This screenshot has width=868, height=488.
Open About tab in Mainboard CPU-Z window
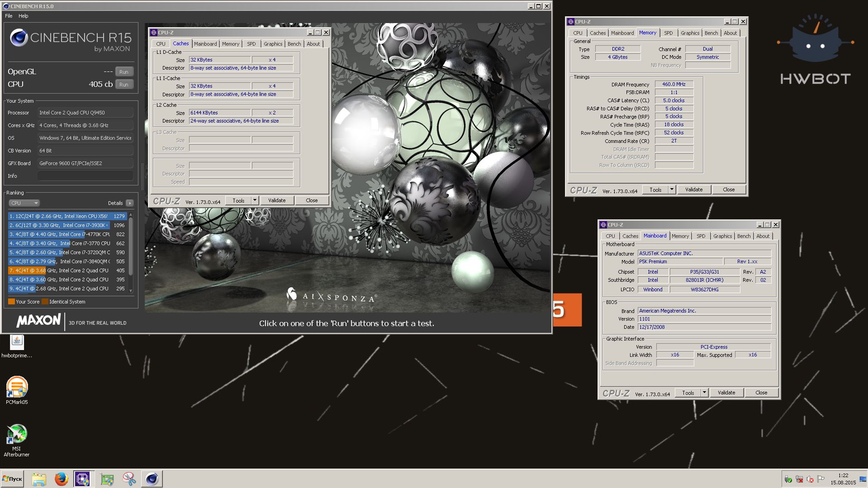763,236
